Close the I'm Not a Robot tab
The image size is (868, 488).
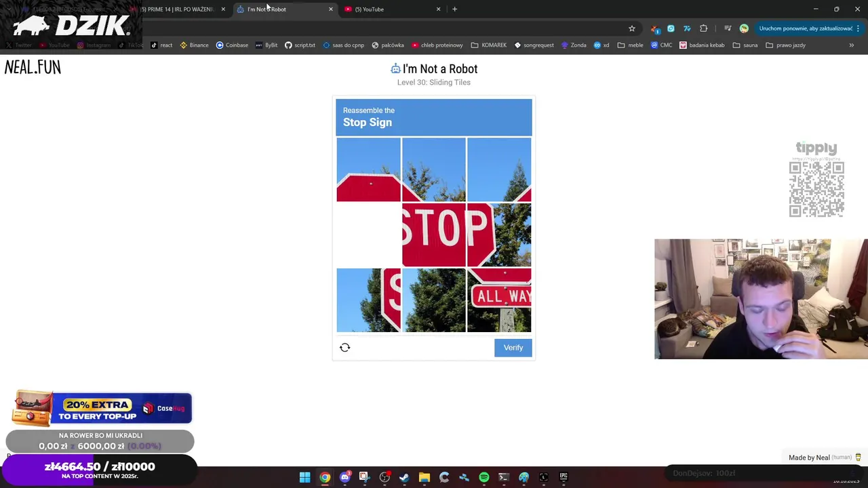(331, 9)
